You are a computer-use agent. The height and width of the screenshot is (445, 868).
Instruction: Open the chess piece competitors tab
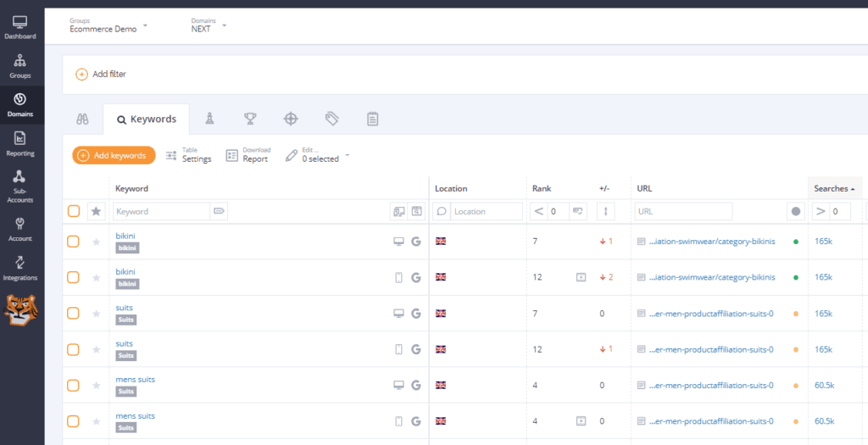[x=209, y=119]
